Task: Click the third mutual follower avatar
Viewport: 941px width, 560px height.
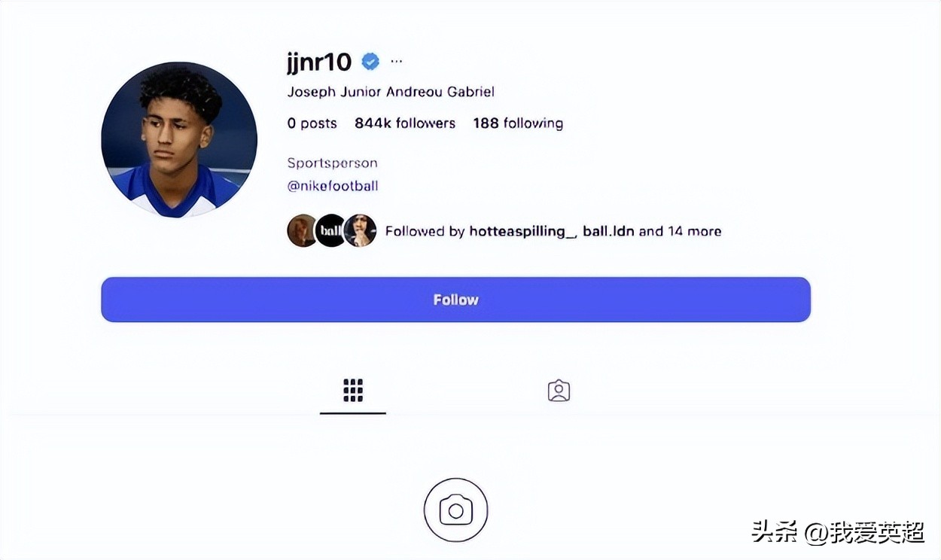Action: pos(360,231)
